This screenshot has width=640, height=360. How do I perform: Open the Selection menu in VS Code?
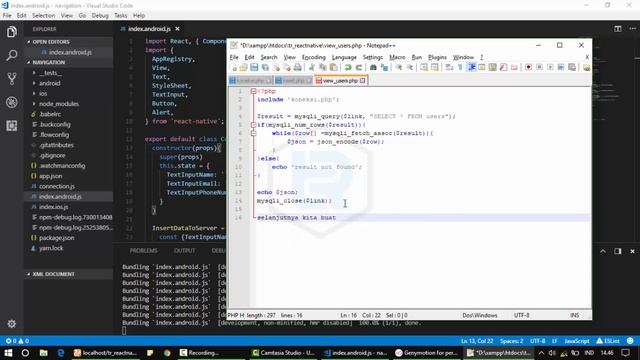click(44, 16)
